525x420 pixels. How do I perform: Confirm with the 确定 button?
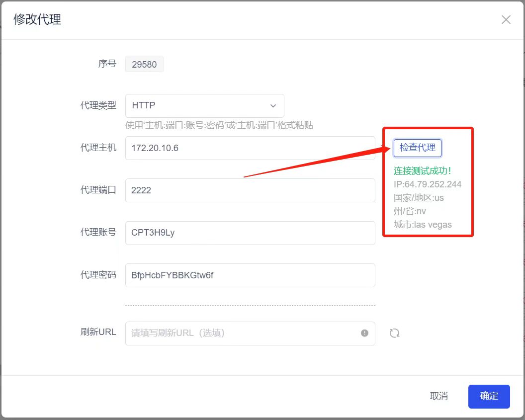point(489,396)
